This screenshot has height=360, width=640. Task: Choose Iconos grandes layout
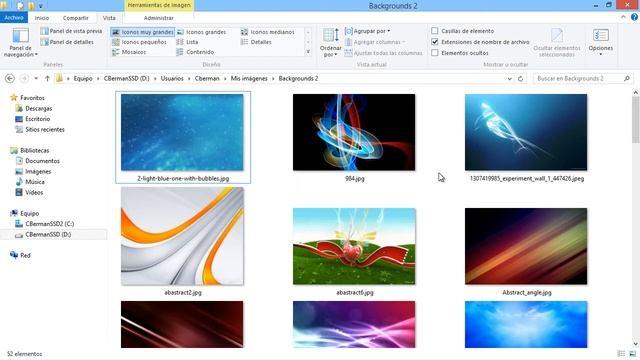[x=202, y=32]
